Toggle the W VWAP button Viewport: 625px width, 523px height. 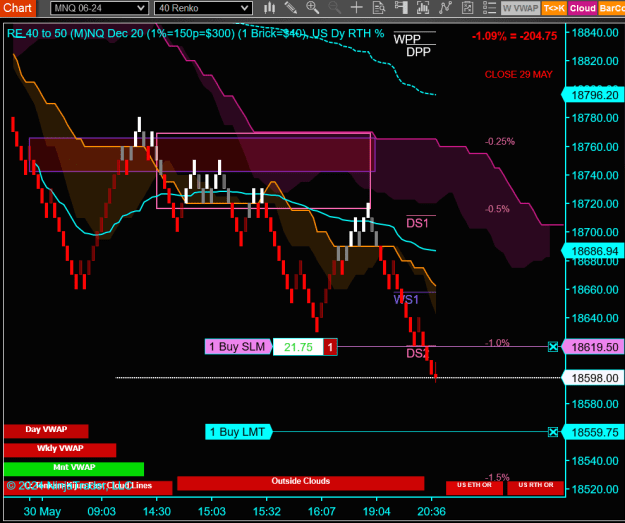[521, 8]
